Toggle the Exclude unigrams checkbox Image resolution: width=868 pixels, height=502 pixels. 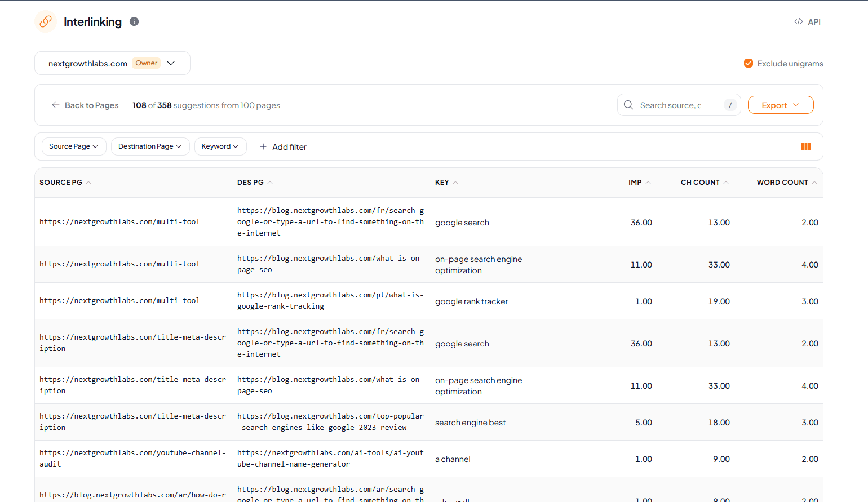point(749,63)
